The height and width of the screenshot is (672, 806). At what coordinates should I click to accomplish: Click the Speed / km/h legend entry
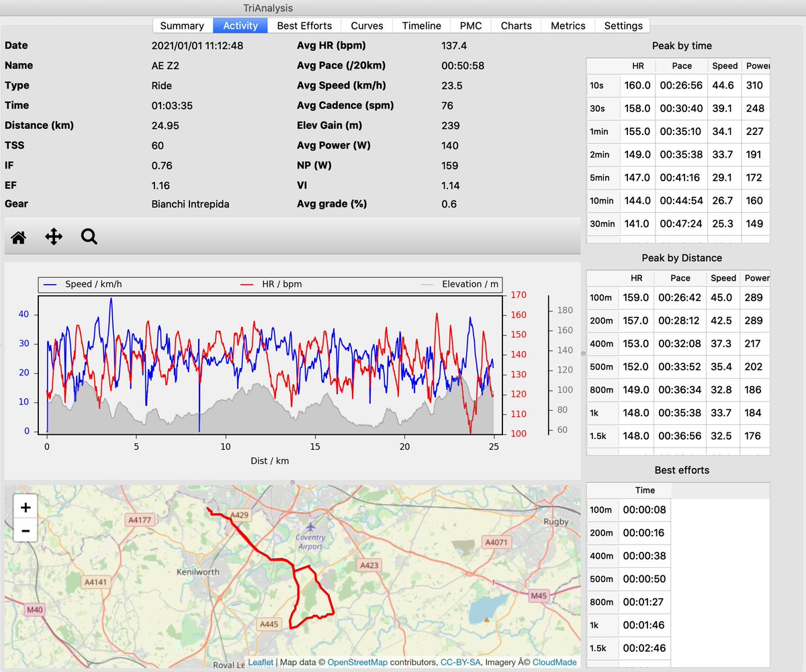pyautogui.click(x=83, y=284)
